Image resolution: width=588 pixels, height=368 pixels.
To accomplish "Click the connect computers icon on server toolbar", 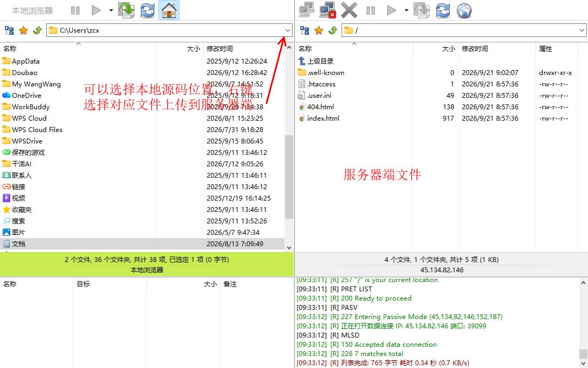I will 307,10.
